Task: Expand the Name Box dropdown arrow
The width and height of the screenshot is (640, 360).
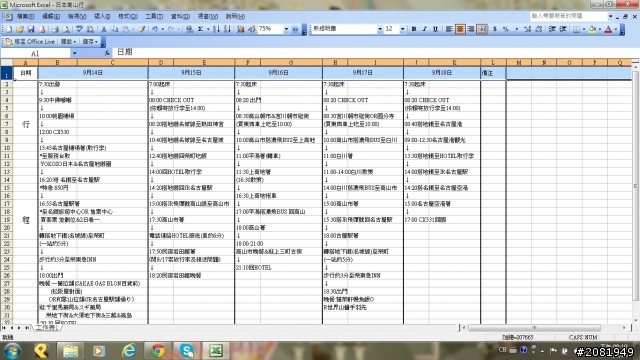Action: pos(74,53)
